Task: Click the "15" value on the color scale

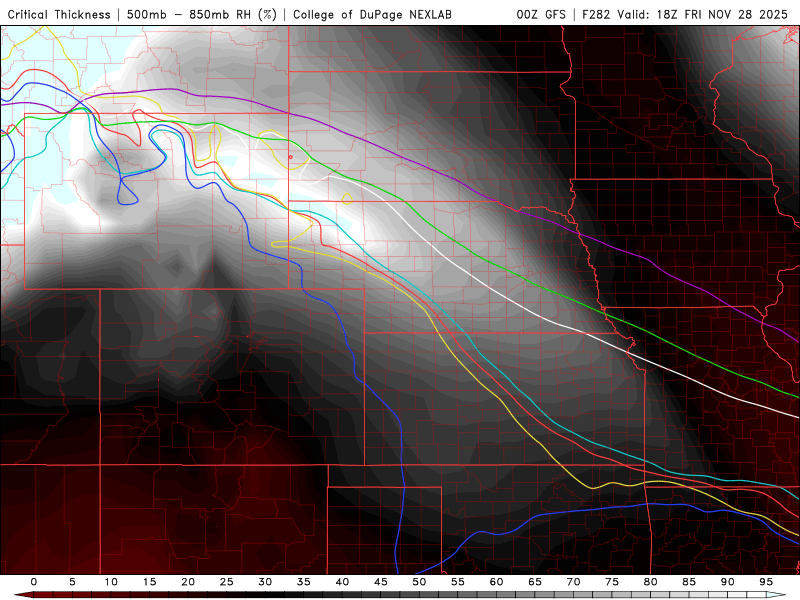Action: coord(149,582)
